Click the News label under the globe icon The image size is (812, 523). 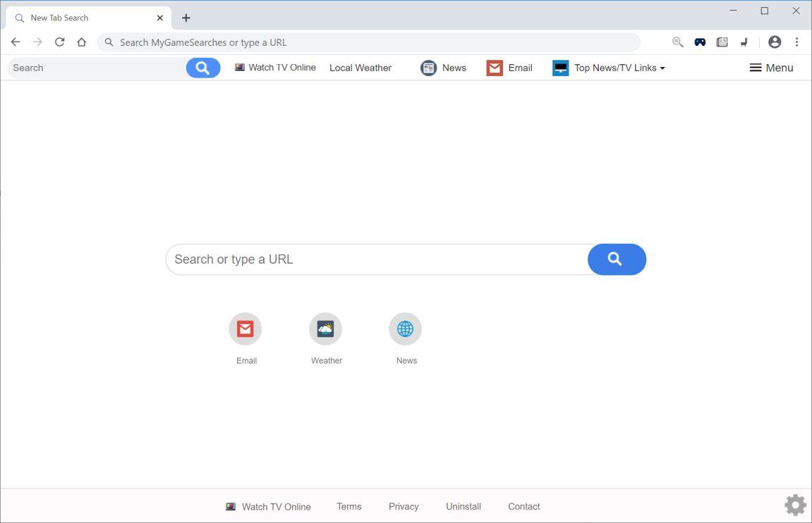coord(406,361)
